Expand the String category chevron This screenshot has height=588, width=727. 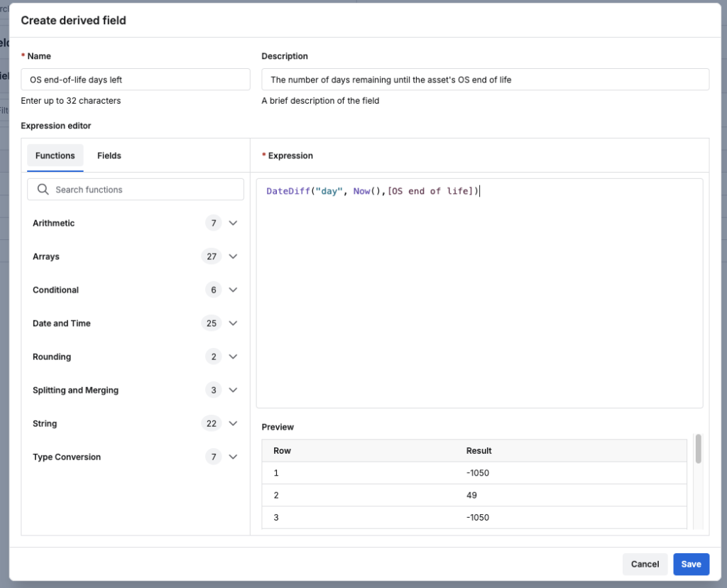pyautogui.click(x=233, y=423)
